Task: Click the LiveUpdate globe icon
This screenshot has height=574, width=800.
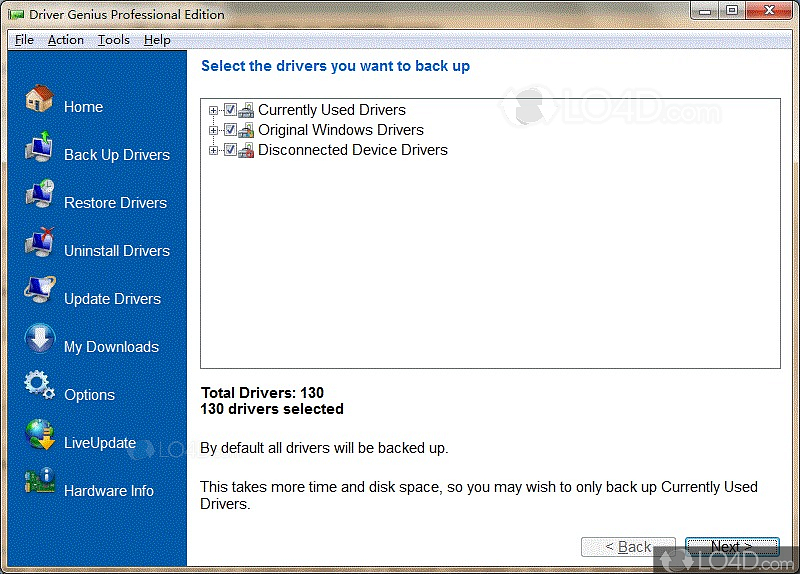Action: [40, 434]
